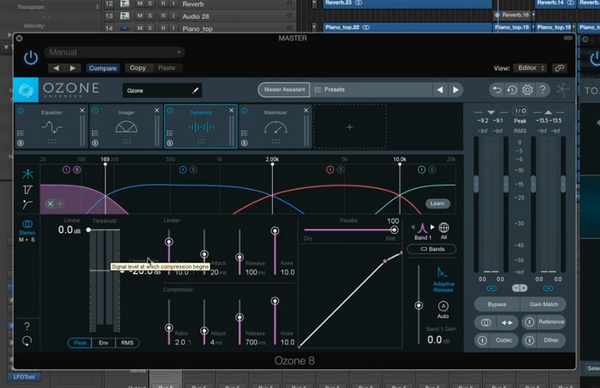This screenshot has width=600, height=388.
Task: Toggle Auto gain button
Action: [x=443, y=309]
